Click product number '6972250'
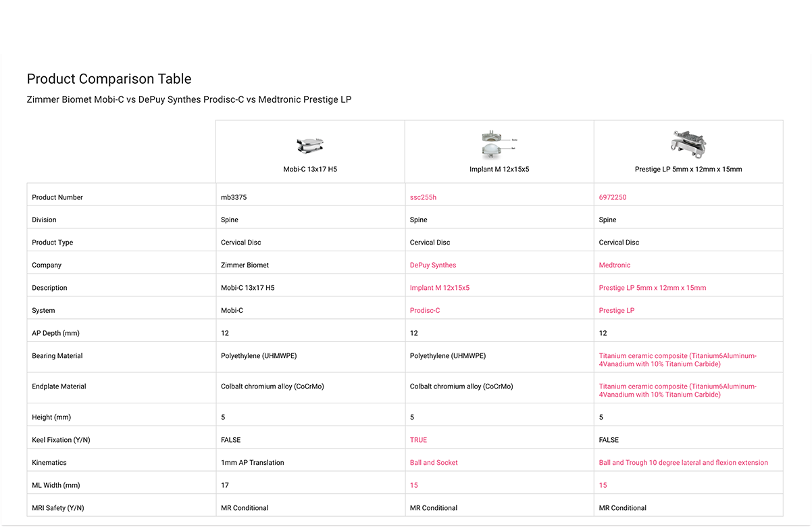Image resolution: width=812 pixels, height=527 pixels. click(x=613, y=197)
